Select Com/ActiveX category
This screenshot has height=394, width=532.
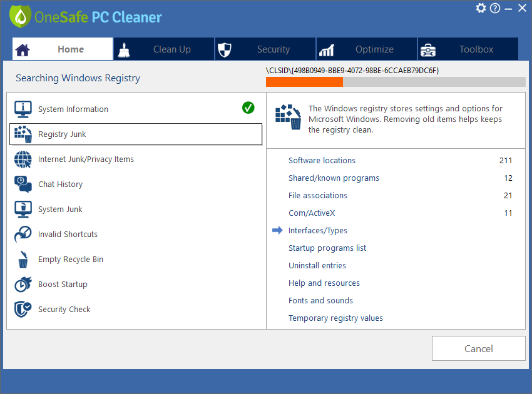[x=312, y=213]
